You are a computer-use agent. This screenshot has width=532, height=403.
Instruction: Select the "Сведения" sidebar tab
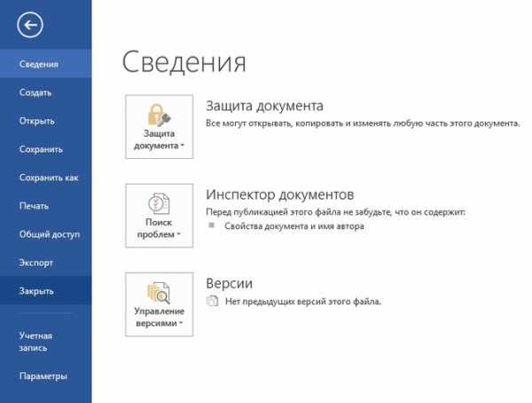40,64
